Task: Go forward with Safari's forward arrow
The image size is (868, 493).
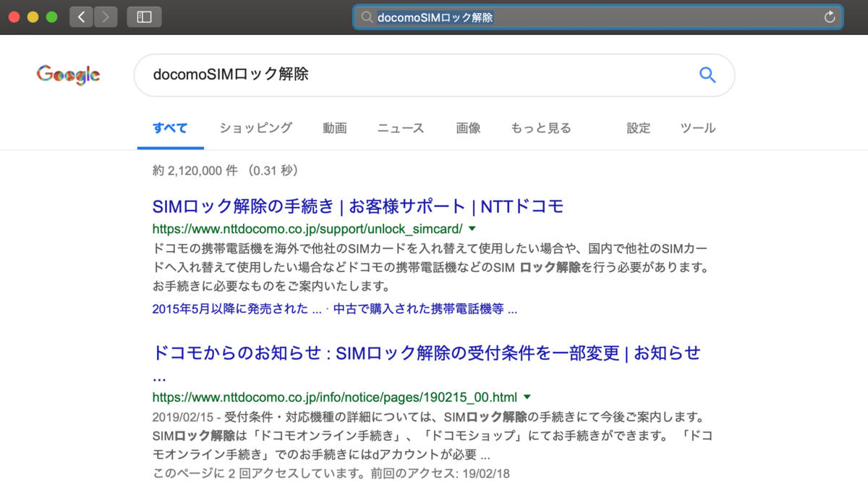Action: (106, 17)
